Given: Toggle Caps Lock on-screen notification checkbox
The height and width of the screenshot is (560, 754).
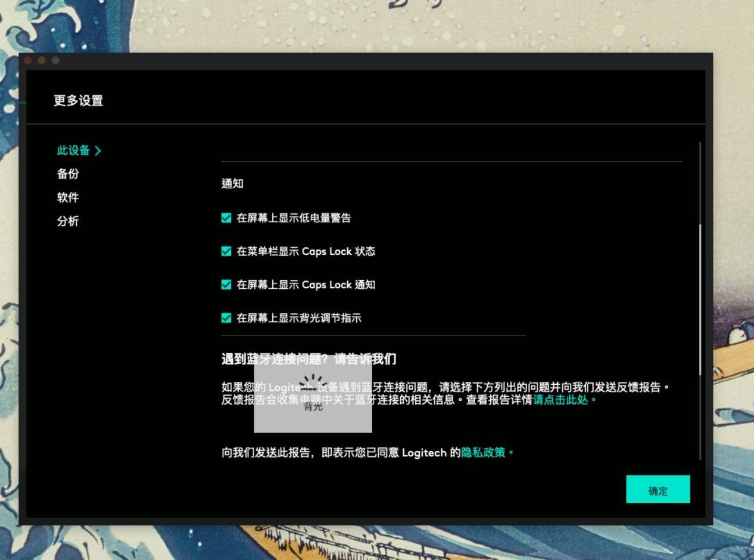Looking at the screenshot, I should (x=226, y=285).
